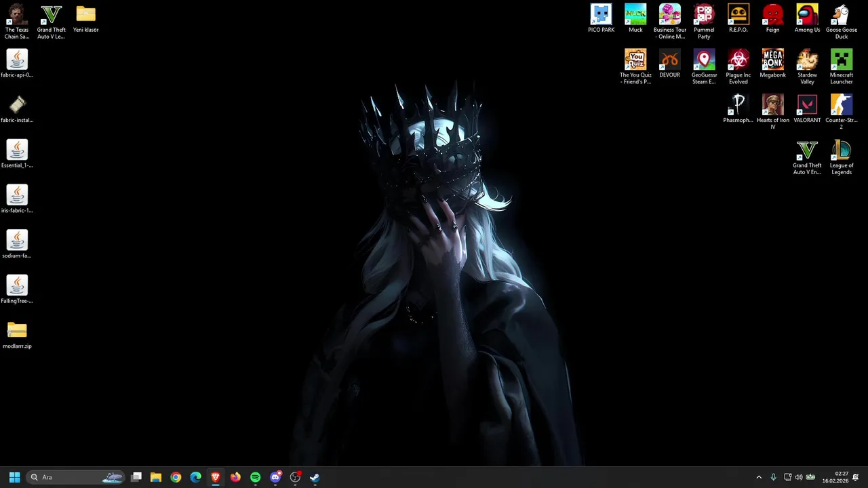Expand hidden system tray icons
Viewport: 868px width, 488px height.
[759, 477]
